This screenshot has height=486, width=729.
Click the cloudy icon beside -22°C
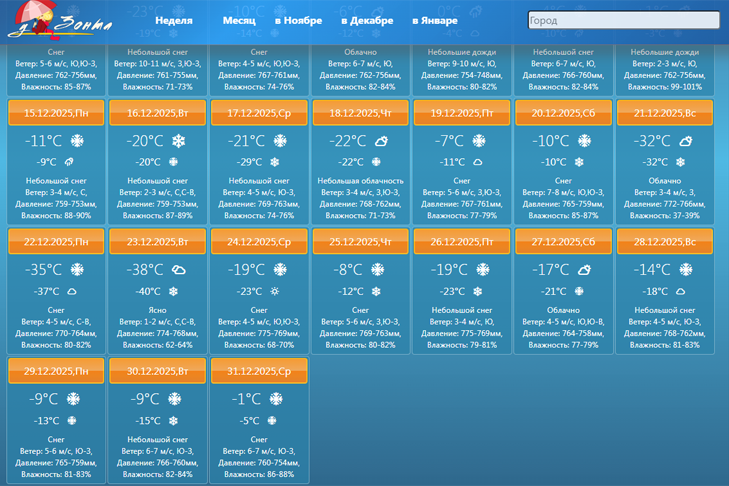(382, 141)
